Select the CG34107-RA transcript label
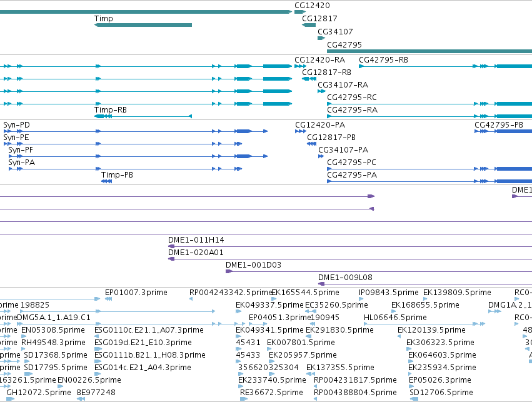The height and width of the screenshot is (402, 532). point(343,85)
